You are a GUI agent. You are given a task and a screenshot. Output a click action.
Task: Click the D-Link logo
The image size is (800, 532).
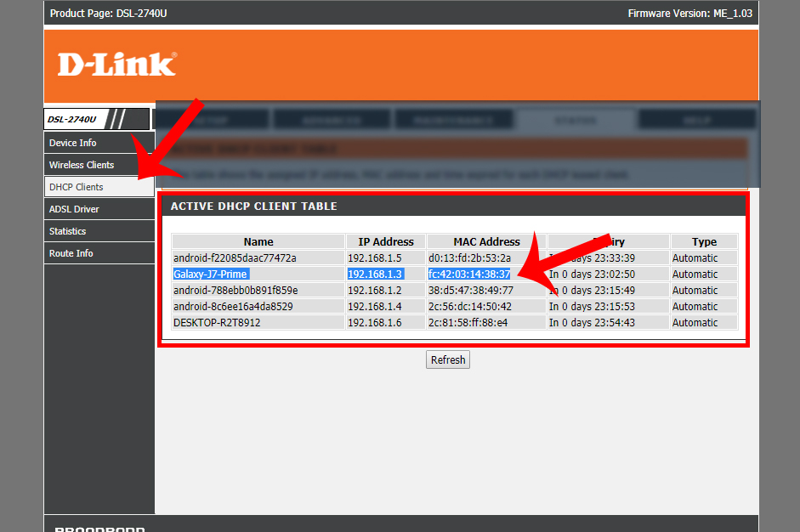coord(117,65)
